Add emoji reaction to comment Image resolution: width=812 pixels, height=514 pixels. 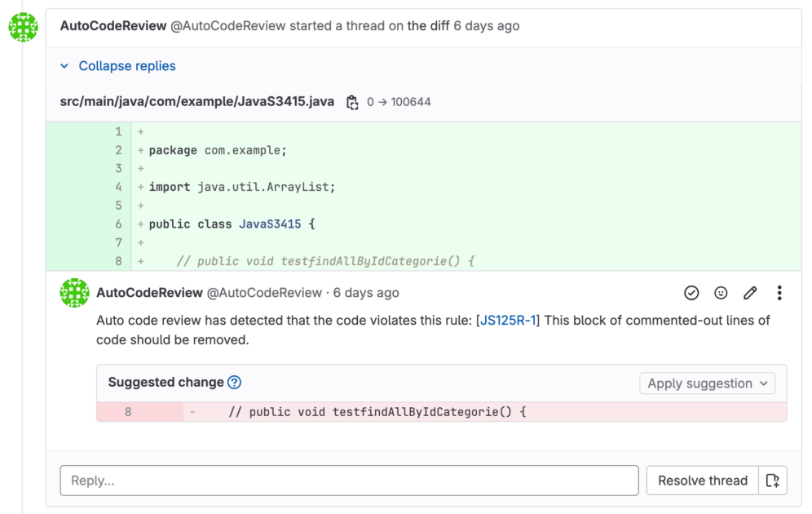click(x=721, y=293)
